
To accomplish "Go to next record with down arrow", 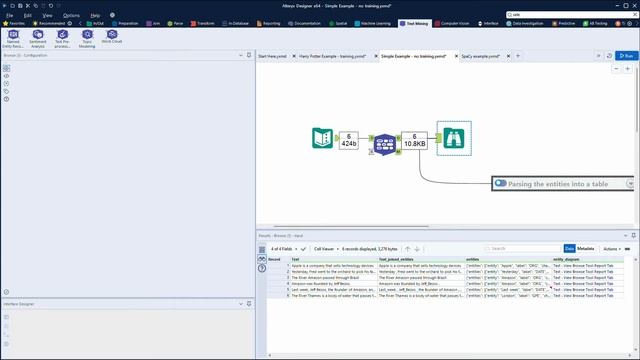I will point(417,249).
